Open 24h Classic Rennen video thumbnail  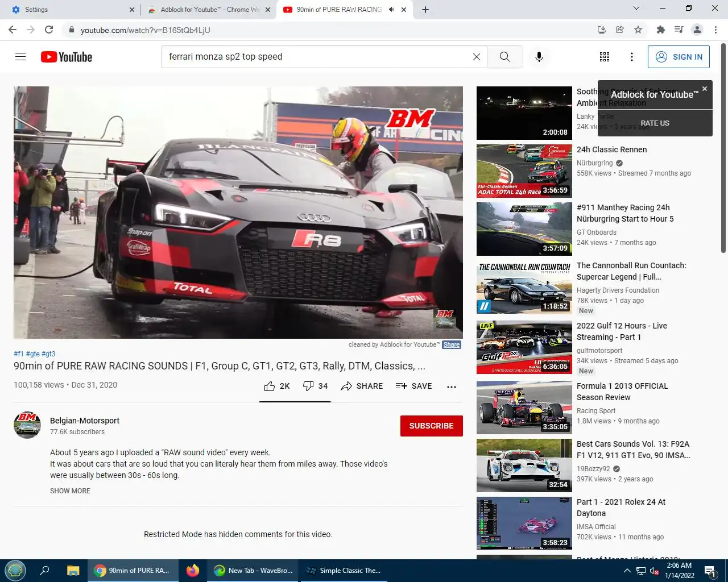coord(524,171)
